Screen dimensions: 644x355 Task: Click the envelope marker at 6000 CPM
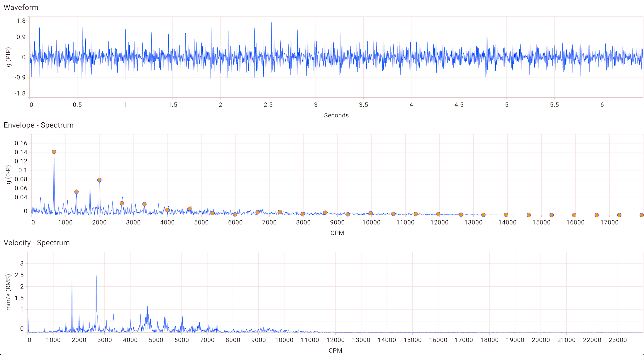coord(235,214)
